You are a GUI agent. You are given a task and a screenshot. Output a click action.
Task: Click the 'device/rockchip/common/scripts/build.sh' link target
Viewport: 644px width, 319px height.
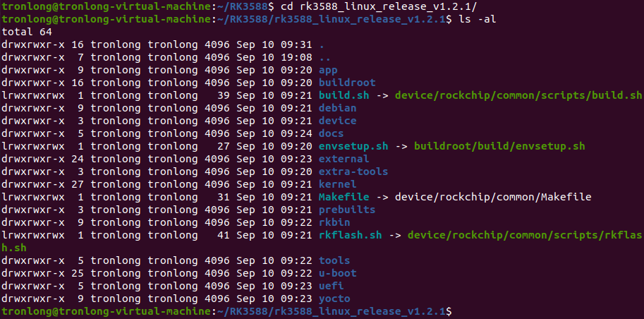tap(518, 95)
